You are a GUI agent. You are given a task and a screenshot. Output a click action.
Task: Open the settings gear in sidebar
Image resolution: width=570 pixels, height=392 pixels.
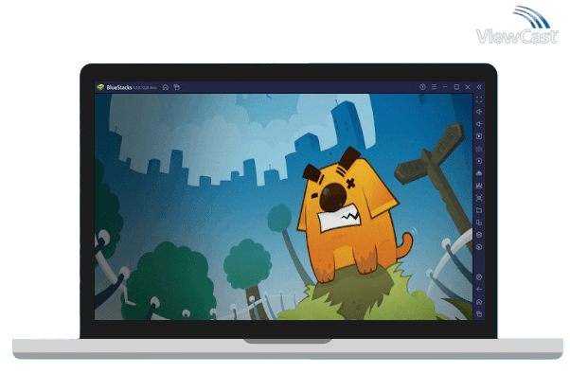[x=479, y=277]
